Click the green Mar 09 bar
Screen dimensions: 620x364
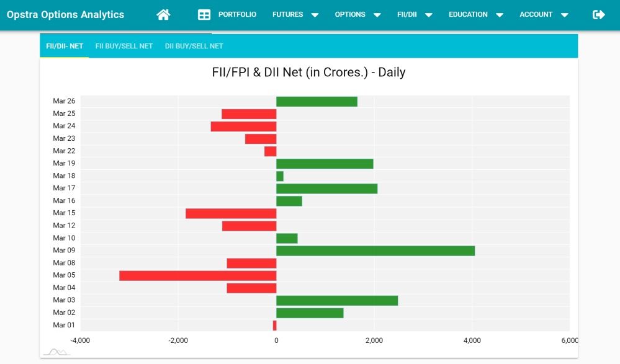point(375,251)
